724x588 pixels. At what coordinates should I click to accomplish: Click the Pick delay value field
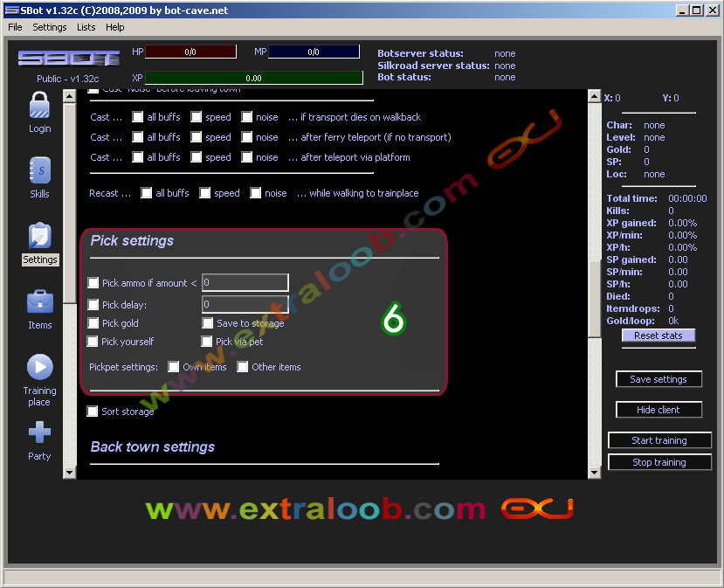245,304
